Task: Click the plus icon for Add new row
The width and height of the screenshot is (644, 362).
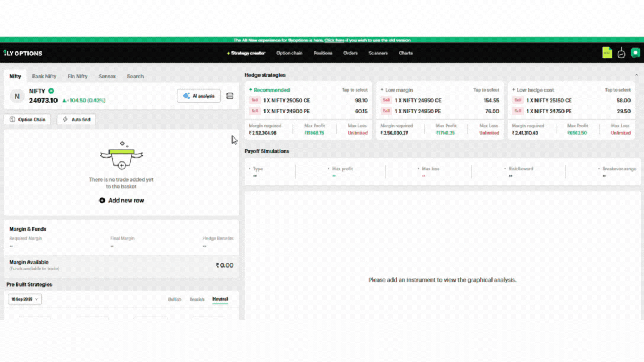Action: click(102, 201)
